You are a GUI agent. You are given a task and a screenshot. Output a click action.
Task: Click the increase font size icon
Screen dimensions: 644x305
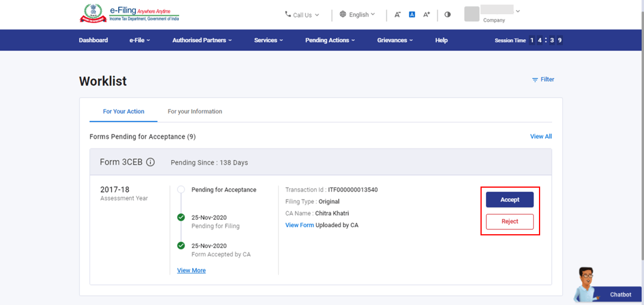click(x=426, y=15)
